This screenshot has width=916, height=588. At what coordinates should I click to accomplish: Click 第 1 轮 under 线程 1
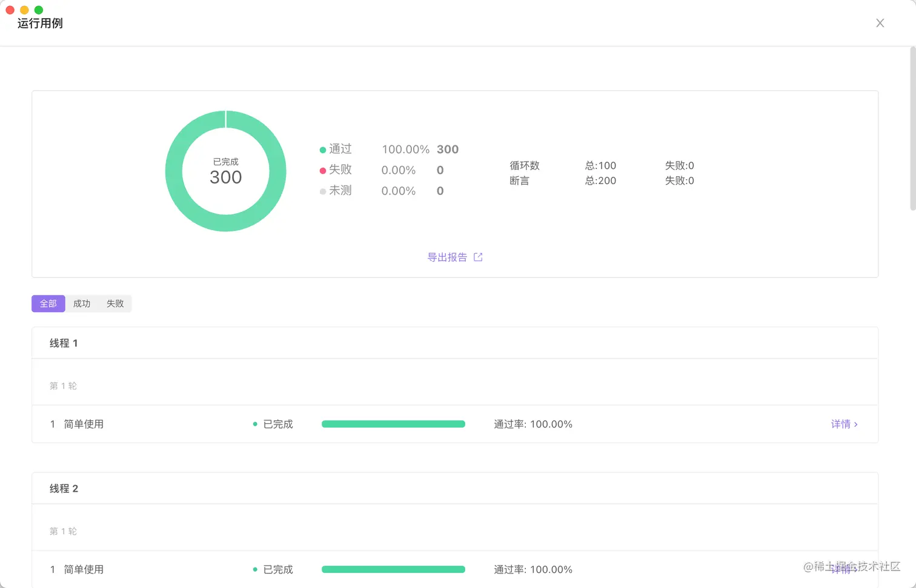tap(63, 386)
